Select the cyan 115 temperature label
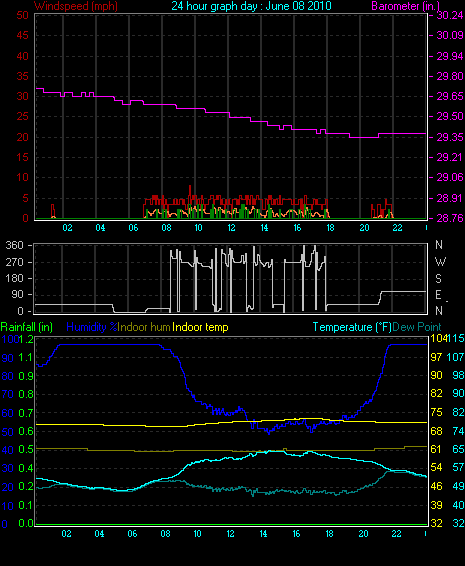The image size is (465, 566). [455, 339]
